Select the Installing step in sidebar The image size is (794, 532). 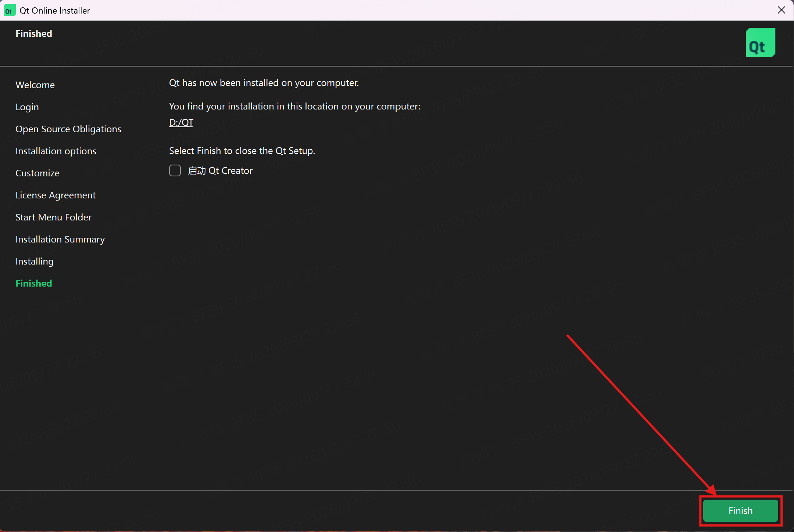35,261
